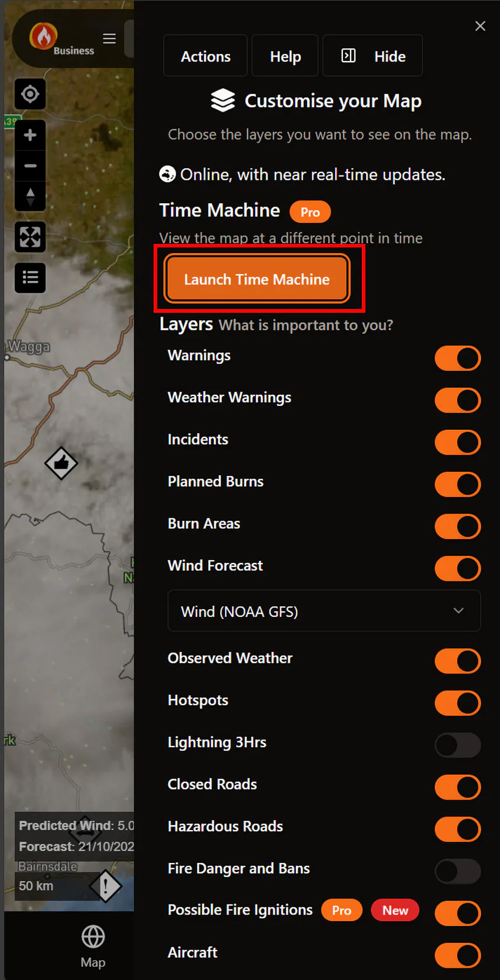Reset map bearing with compass icon

coord(30,197)
